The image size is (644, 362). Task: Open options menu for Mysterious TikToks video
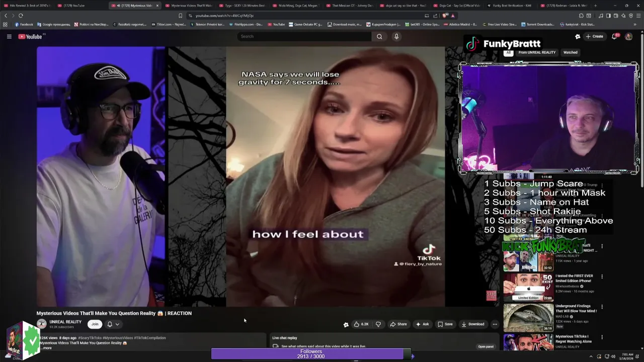point(602,337)
